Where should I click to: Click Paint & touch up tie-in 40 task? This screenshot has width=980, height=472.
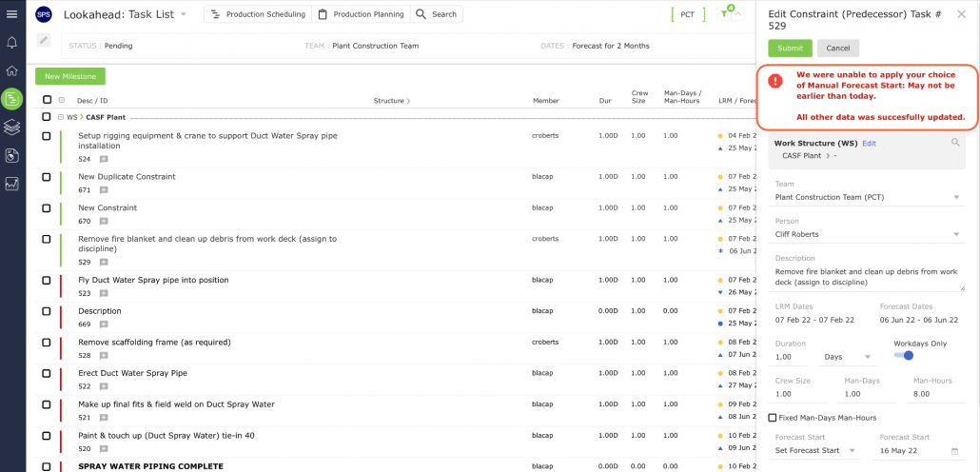coord(167,436)
